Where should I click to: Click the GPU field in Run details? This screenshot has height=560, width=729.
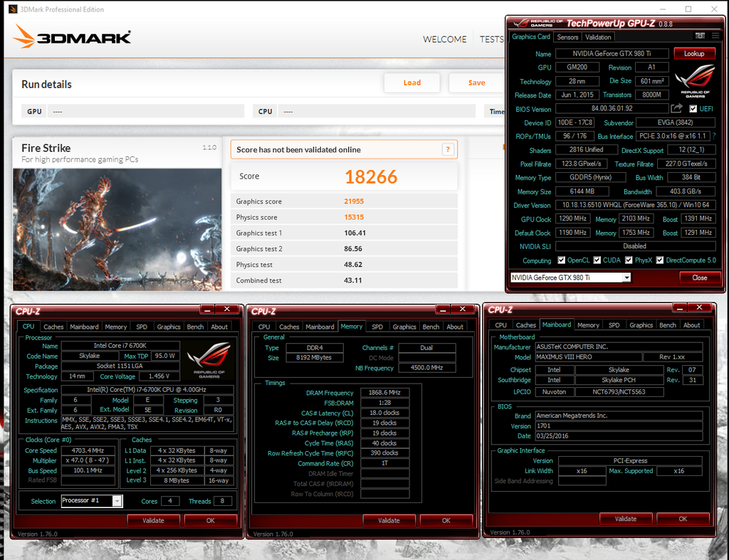pos(145,111)
